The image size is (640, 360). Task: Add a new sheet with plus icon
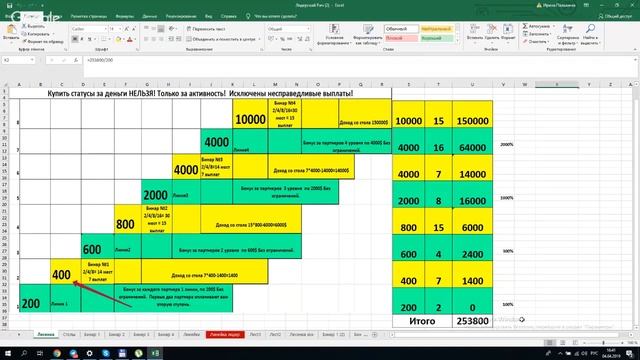tap(374, 335)
